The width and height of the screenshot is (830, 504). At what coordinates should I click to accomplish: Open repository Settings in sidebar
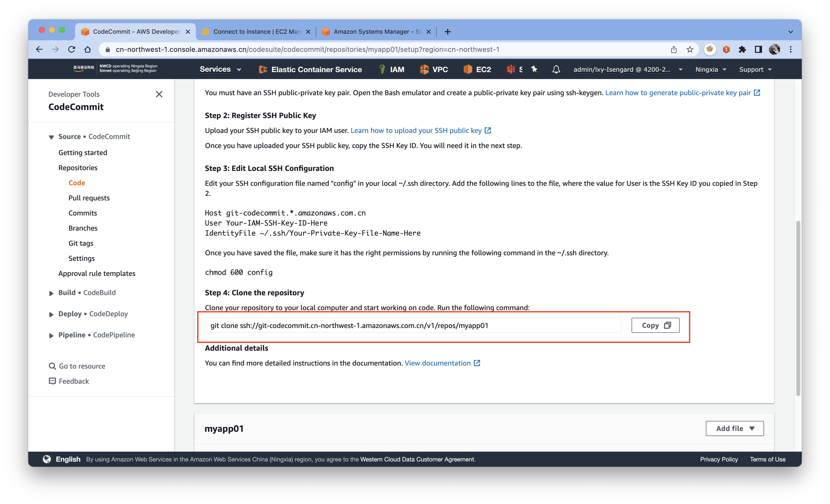click(82, 258)
